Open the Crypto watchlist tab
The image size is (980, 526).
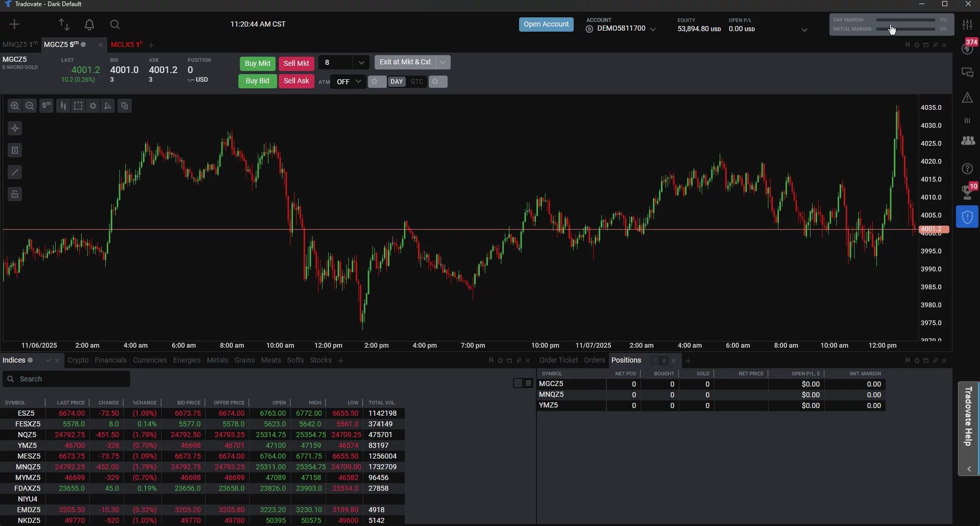78,361
